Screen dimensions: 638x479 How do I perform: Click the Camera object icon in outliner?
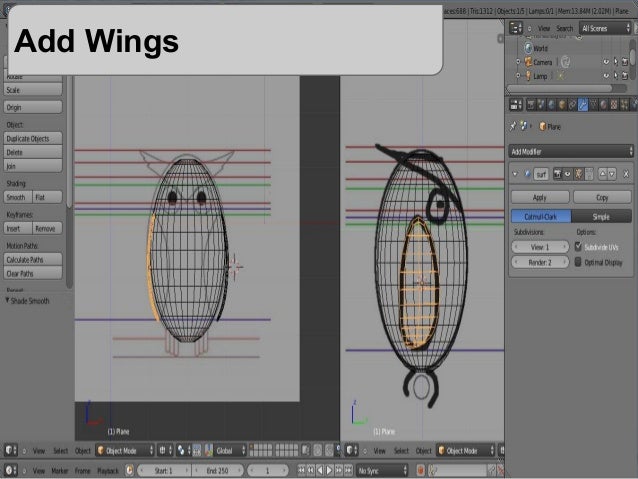point(528,62)
